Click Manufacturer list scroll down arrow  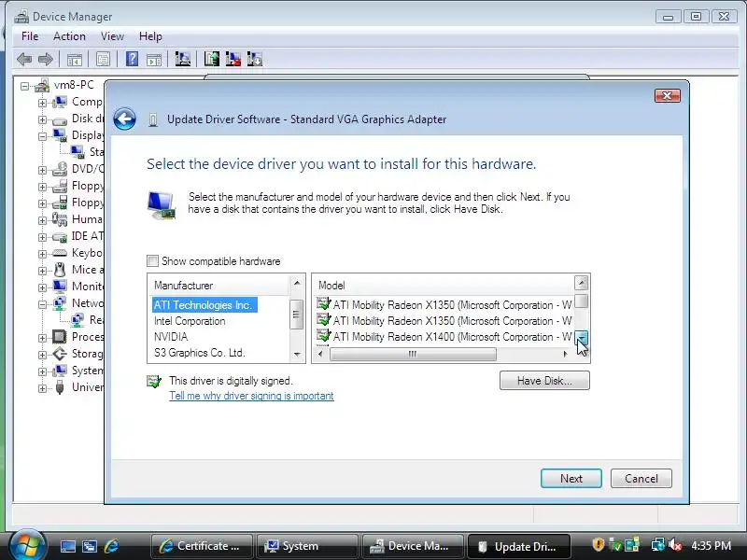coord(297,355)
